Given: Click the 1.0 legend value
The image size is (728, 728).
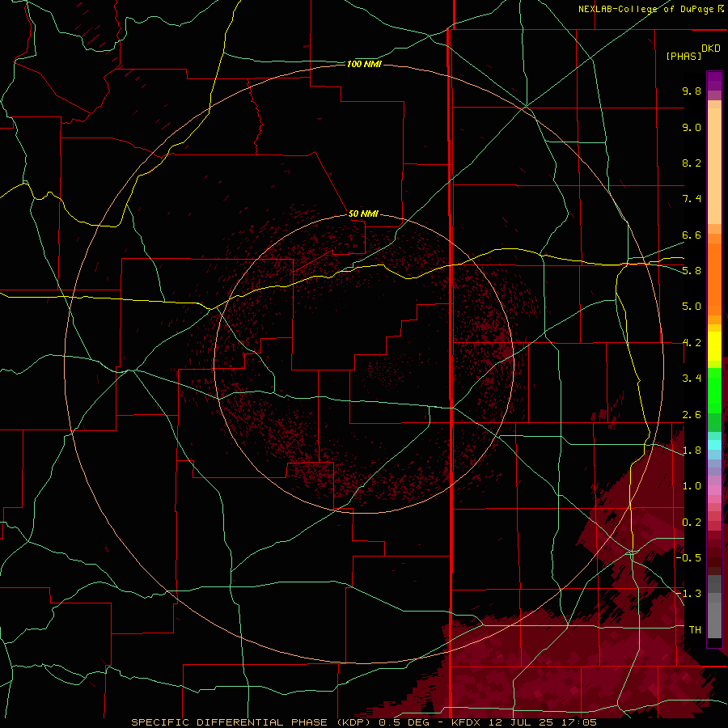Looking at the screenshot, I should (x=692, y=486).
